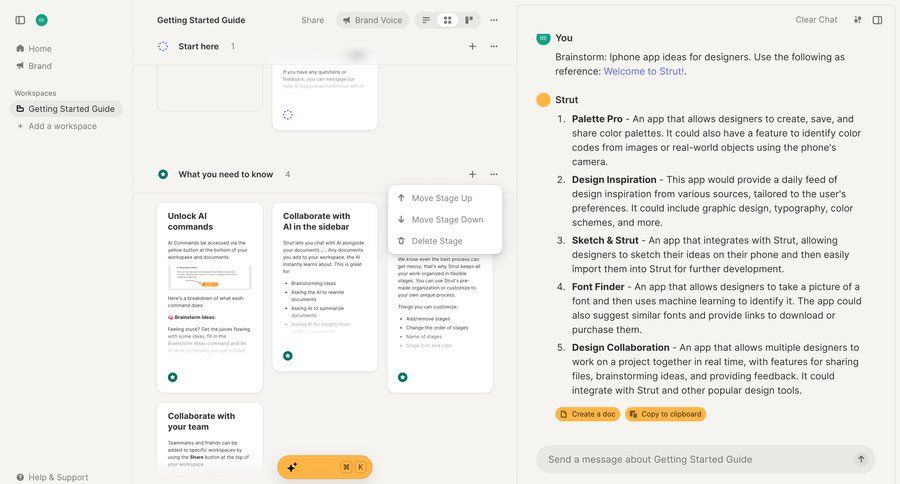The image size is (900, 484).
Task: Click Clear Chat
Action: tap(816, 20)
